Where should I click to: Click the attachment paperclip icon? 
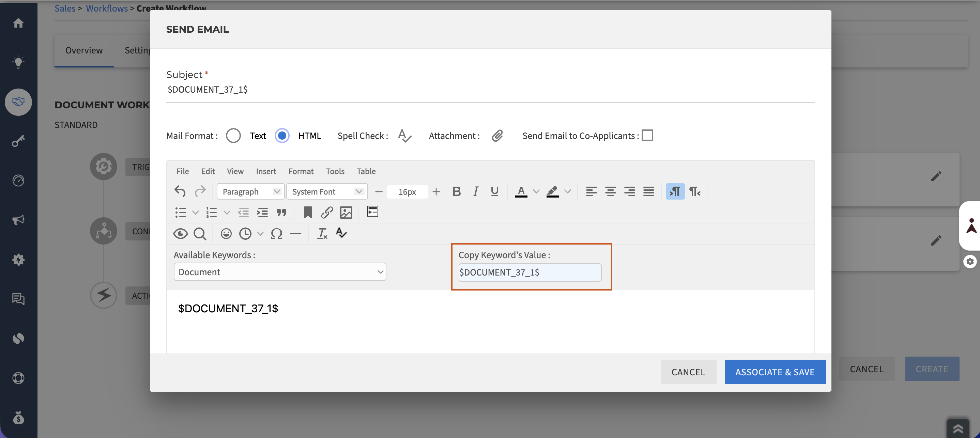497,136
